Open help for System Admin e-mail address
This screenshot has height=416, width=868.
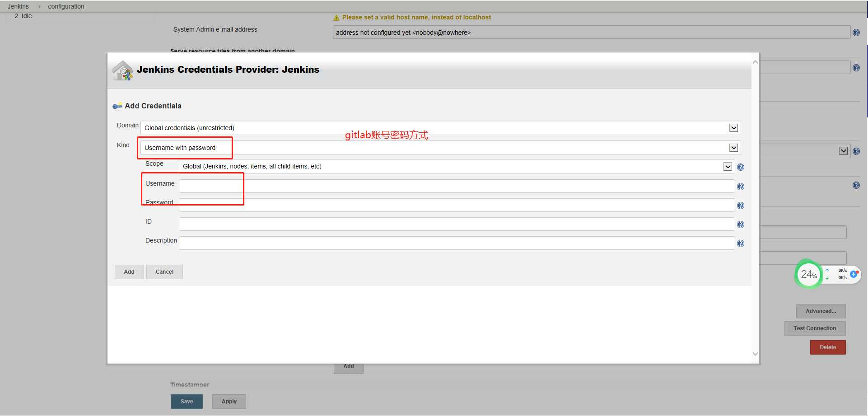click(x=856, y=33)
